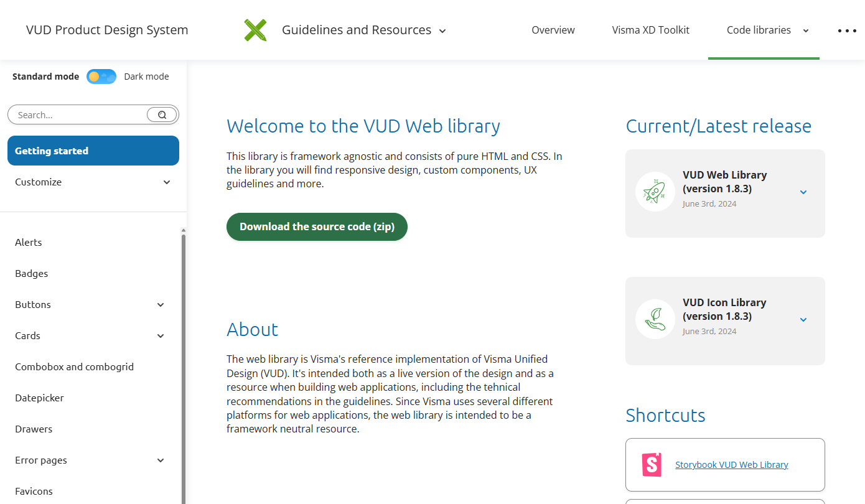Open the Visma XD Toolkit menu item

pos(650,30)
